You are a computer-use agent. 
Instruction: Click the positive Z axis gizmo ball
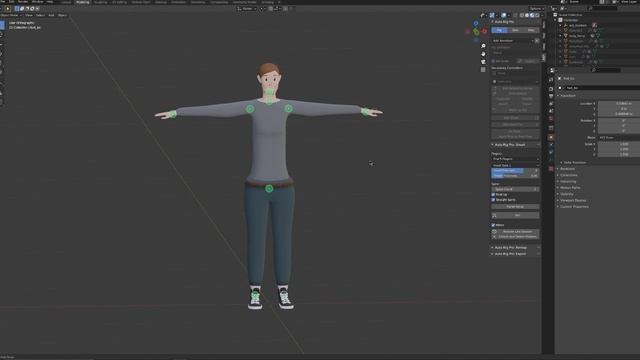(x=476, y=24)
